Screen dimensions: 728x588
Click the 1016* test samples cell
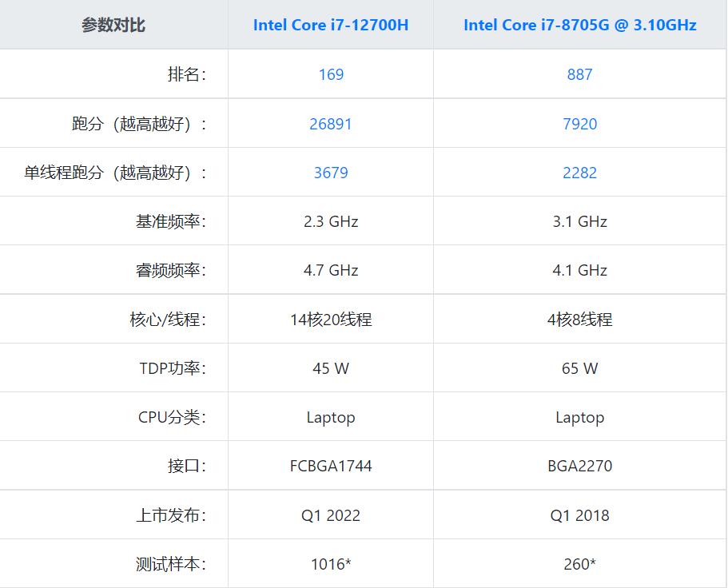click(x=332, y=563)
